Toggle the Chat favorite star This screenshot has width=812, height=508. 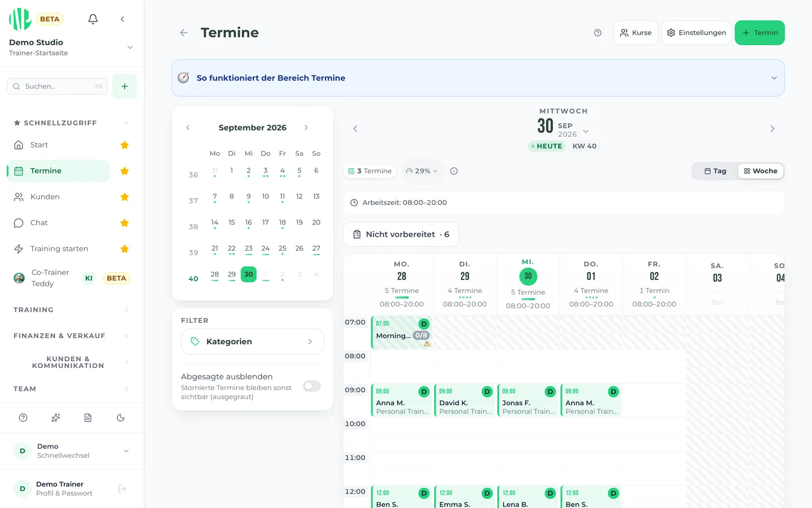125,223
